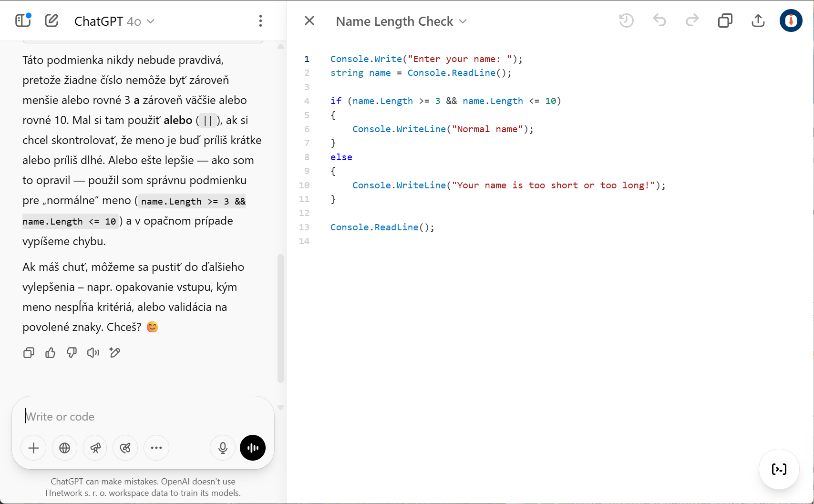The height and width of the screenshot is (504, 814).
Task: Open the ChatGPT 4o model selector
Action: click(x=114, y=21)
